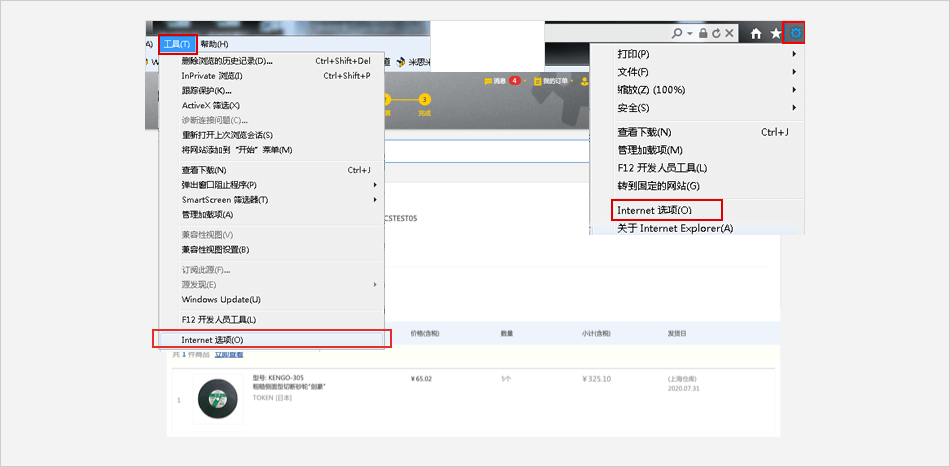Select Internet 选项(O) in the gear menu
Image resolution: width=950 pixels, height=467 pixels.
coord(666,210)
